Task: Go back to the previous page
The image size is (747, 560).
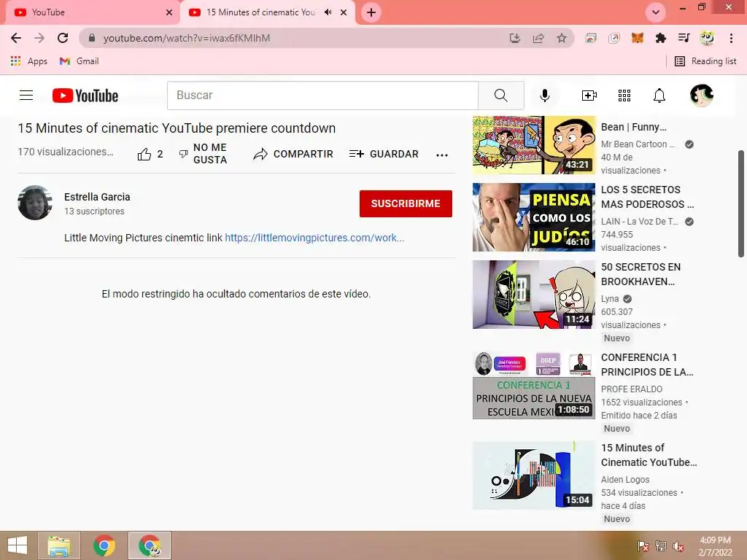Action: pyautogui.click(x=16, y=38)
